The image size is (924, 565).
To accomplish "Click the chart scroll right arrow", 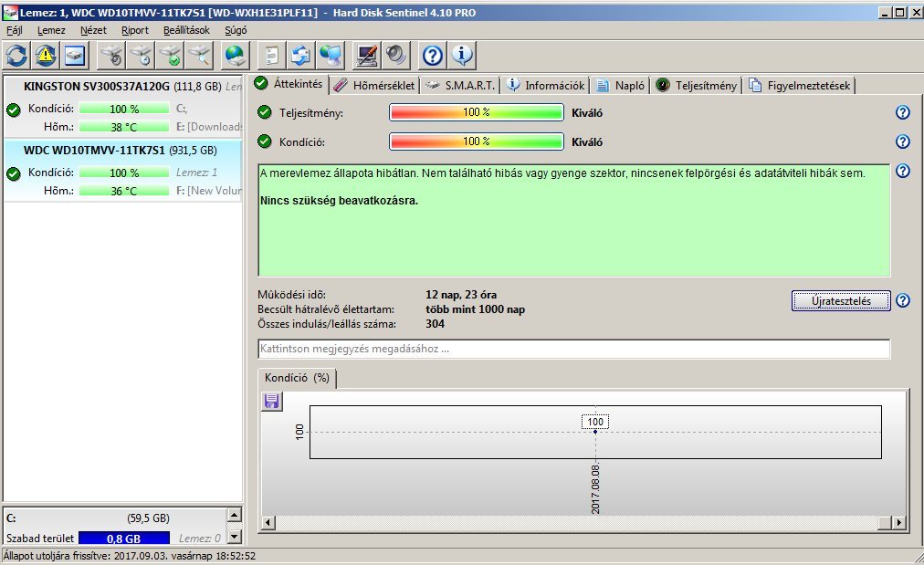I will point(898,522).
